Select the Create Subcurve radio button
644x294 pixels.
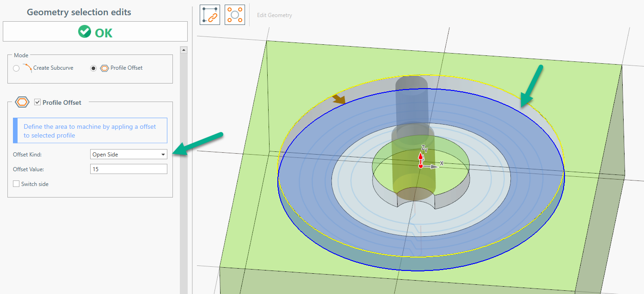pyautogui.click(x=17, y=68)
